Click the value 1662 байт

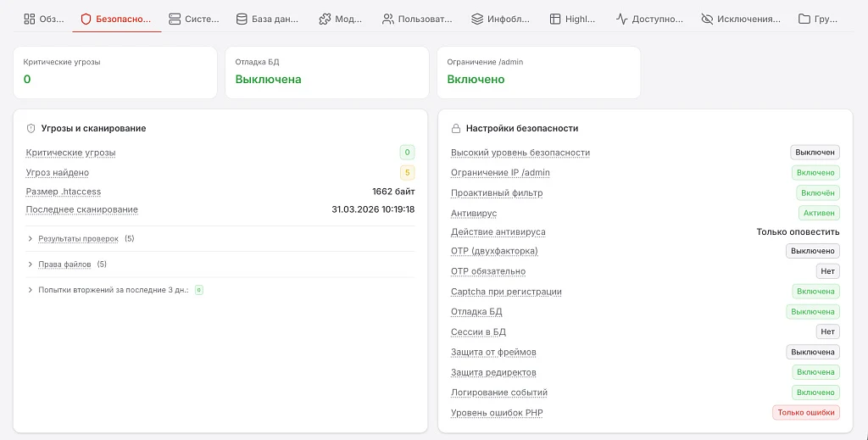393,192
